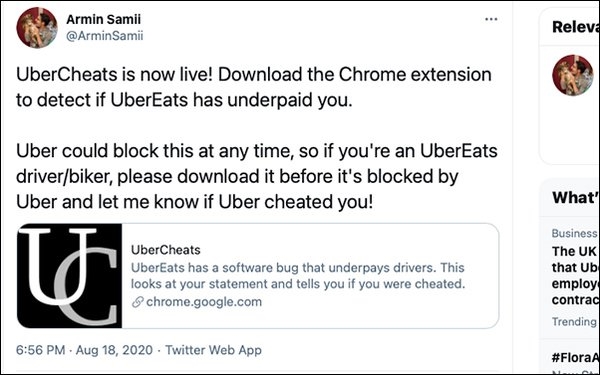Click the card description about software bug
600x375 pixels.
(298, 276)
